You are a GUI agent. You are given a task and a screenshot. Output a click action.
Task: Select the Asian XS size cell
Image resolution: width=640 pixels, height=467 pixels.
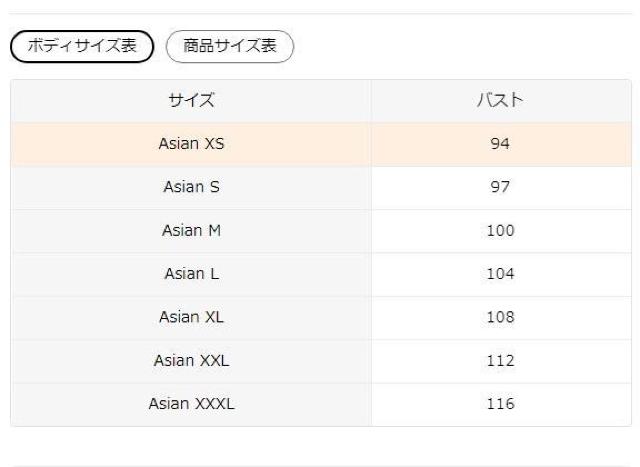(x=191, y=144)
